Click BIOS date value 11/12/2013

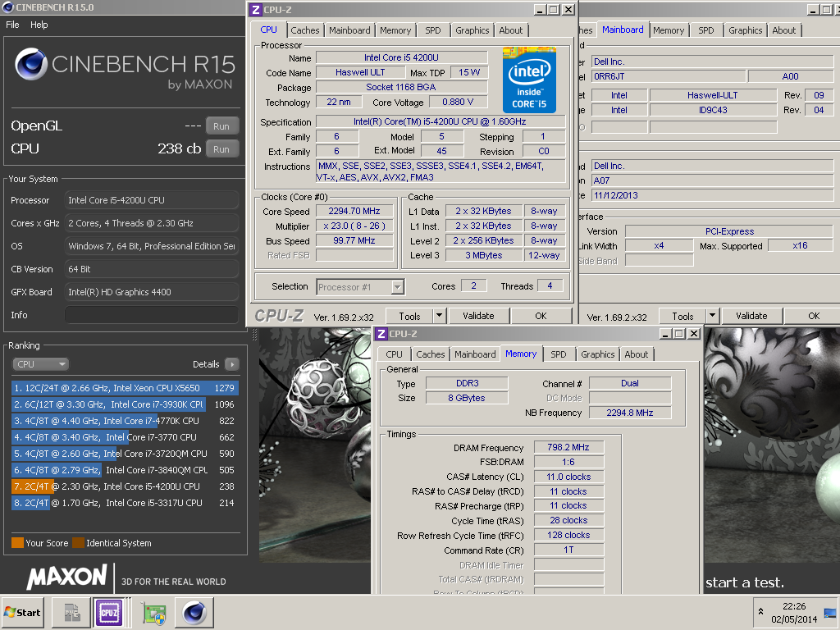[x=712, y=195]
